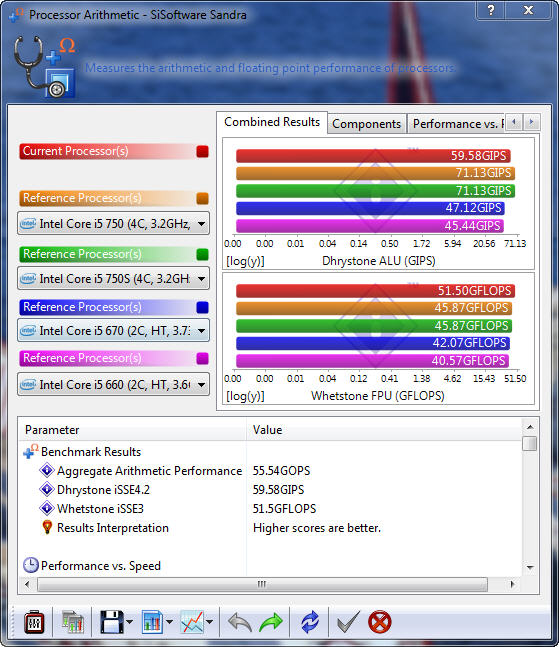The height and width of the screenshot is (647, 559).
Task: Click the red cancel X icon
Action: coord(380,622)
